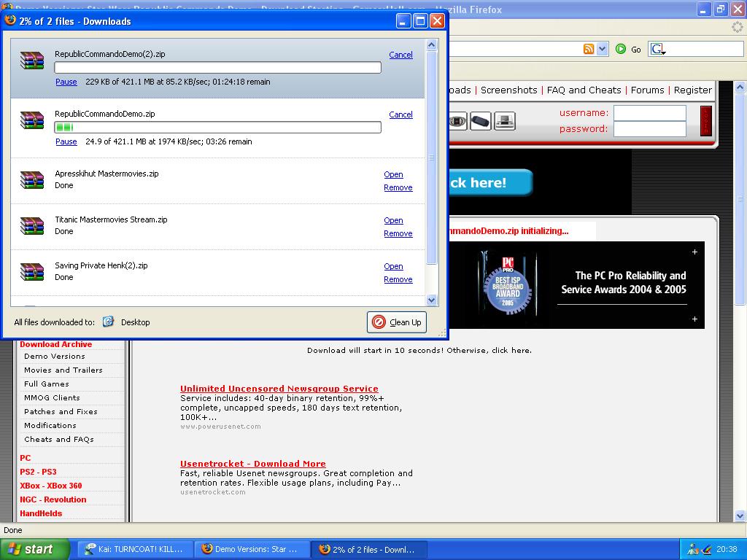Click the Saving Private Henk(2).zip archive icon
The width and height of the screenshot is (747, 560).
click(x=32, y=271)
